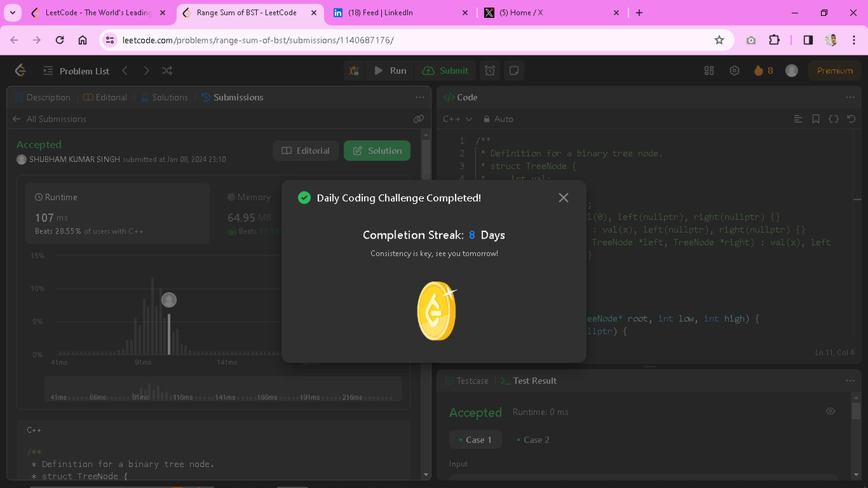Open a new browser tab
Image resolution: width=868 pixels, height=488 pixels.
639,12
